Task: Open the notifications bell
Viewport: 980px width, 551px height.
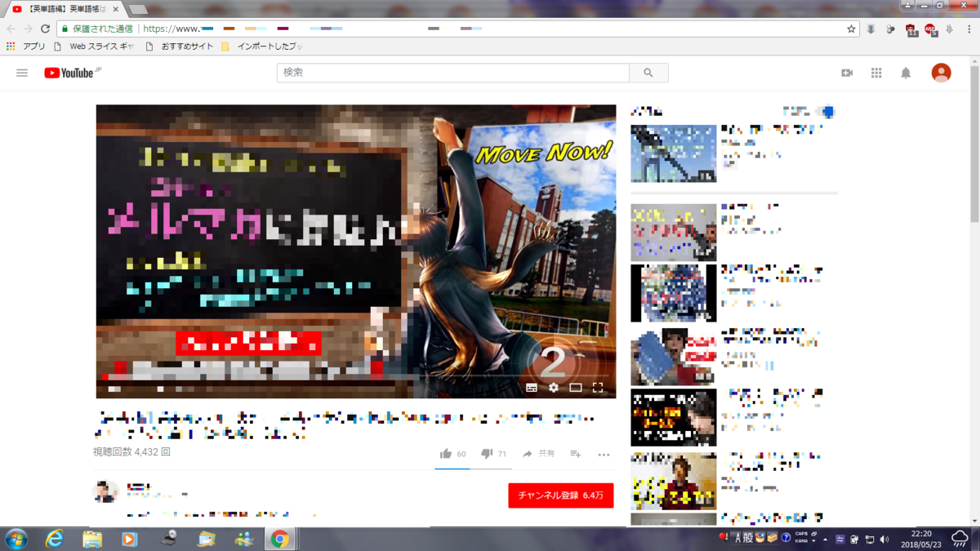Action: pos(906,73)
